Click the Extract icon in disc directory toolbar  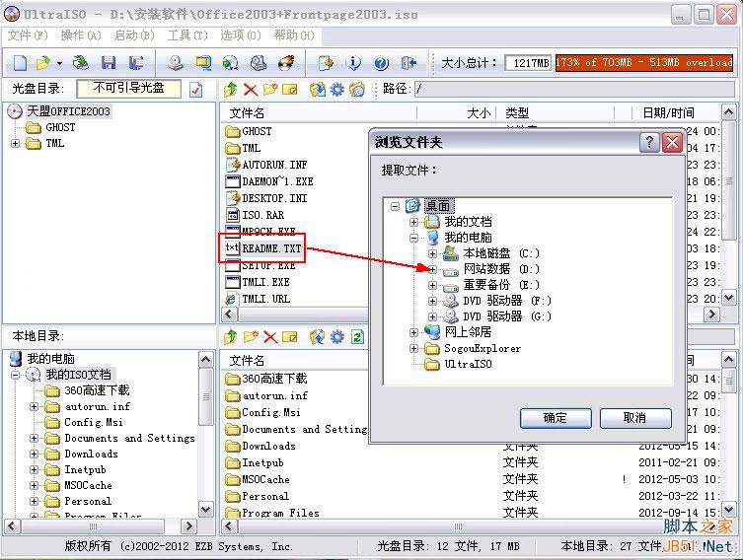click(x=318, y=89)
